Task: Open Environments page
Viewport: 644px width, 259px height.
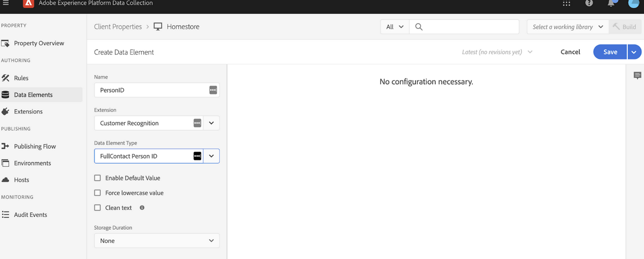Action: pyautogui.click(x=32, y=163)
